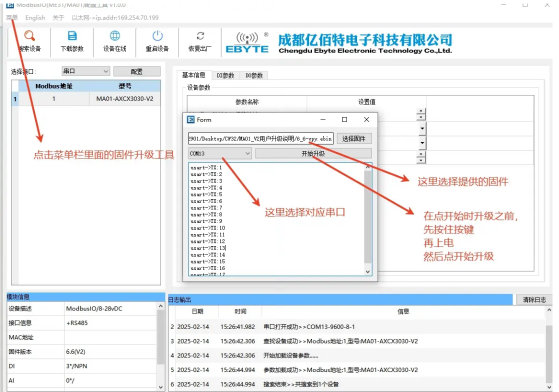The width and height of the screenshot is (559, 392).
Task: Click the module info panel scroll down arrow
Action: click(160, 387)
